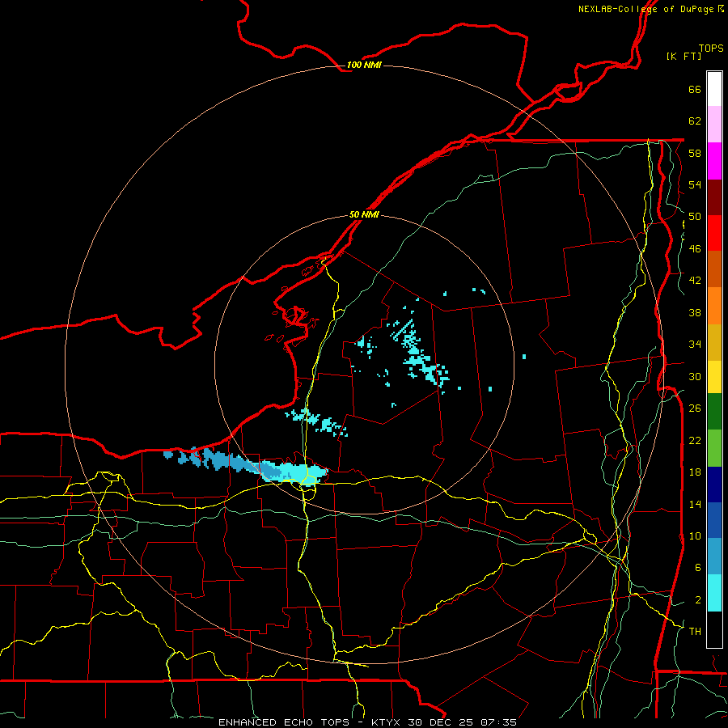Click the light green legend swatch

click(x=714, y=448)
